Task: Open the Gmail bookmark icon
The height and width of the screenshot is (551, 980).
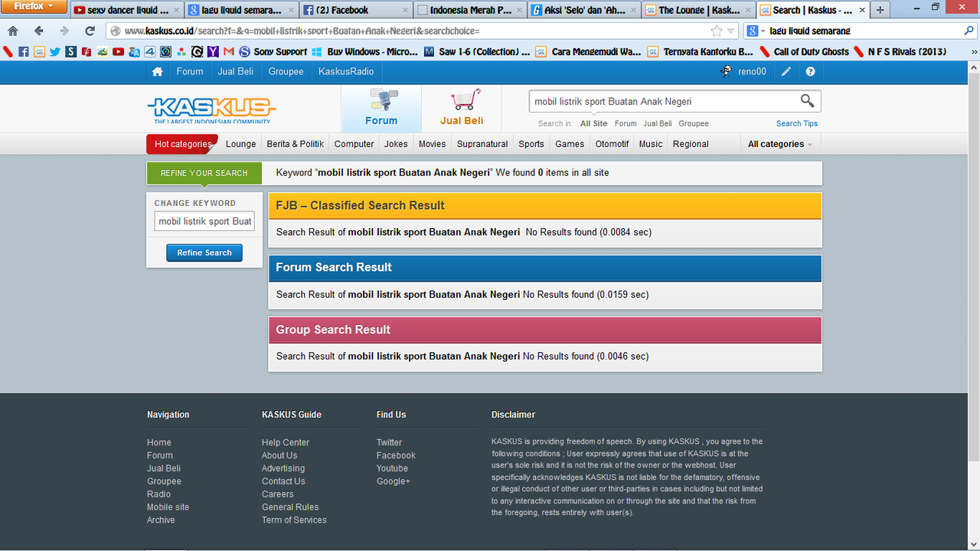Action: 228,52
